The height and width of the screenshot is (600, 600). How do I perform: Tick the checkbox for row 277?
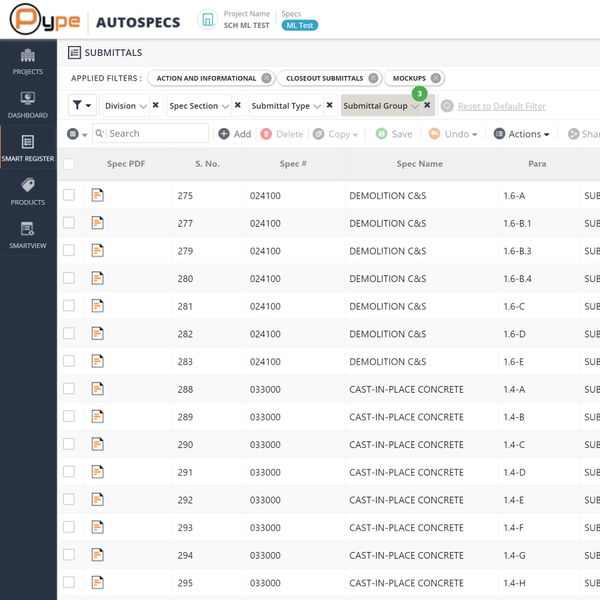point(69,223)
